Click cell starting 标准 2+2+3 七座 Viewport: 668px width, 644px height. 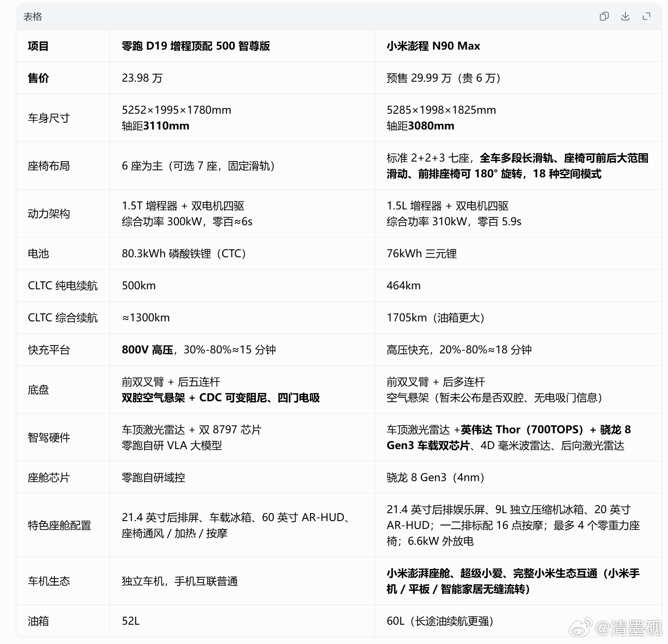click(517, 166)
